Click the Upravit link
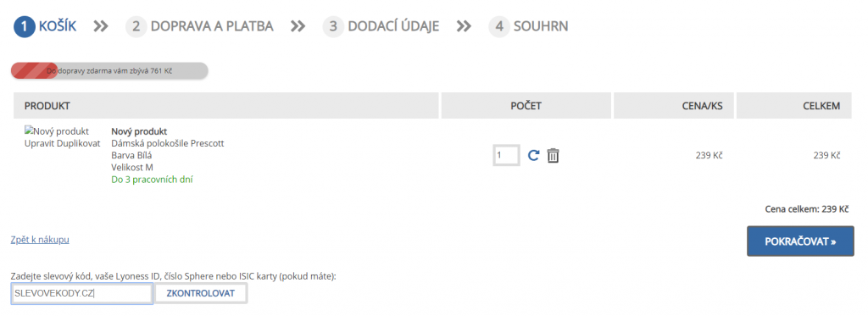The height and width of the screenshot is (316, 868). 39,143
